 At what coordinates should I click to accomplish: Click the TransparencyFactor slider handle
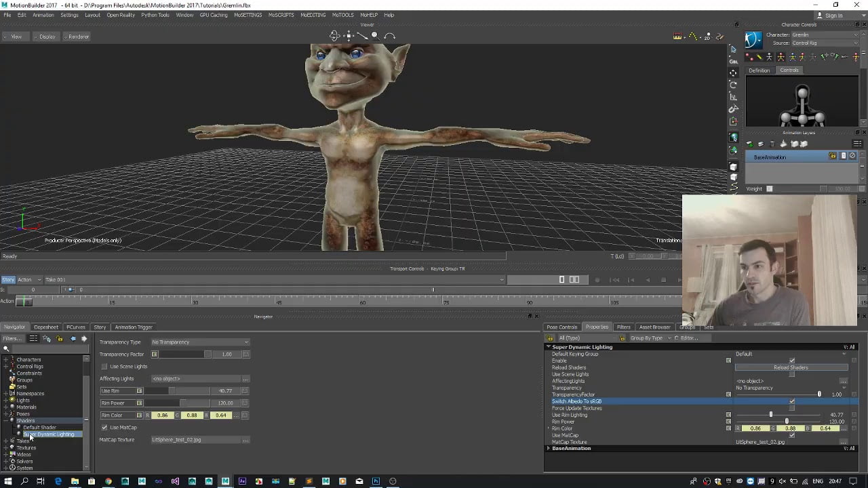[x=819, y=394]
